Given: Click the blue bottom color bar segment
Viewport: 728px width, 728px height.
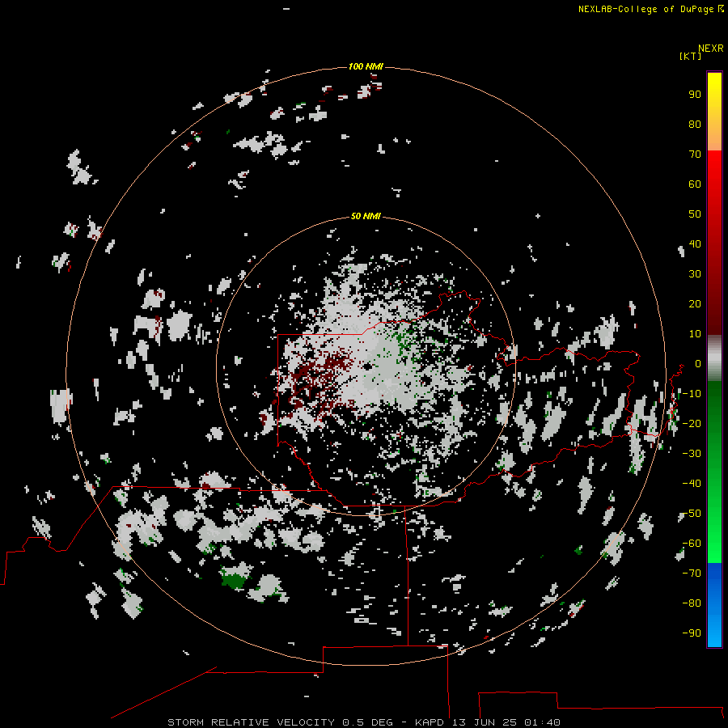Looking at the screenshot, I should pyautogui.click(x=714, y=604).
